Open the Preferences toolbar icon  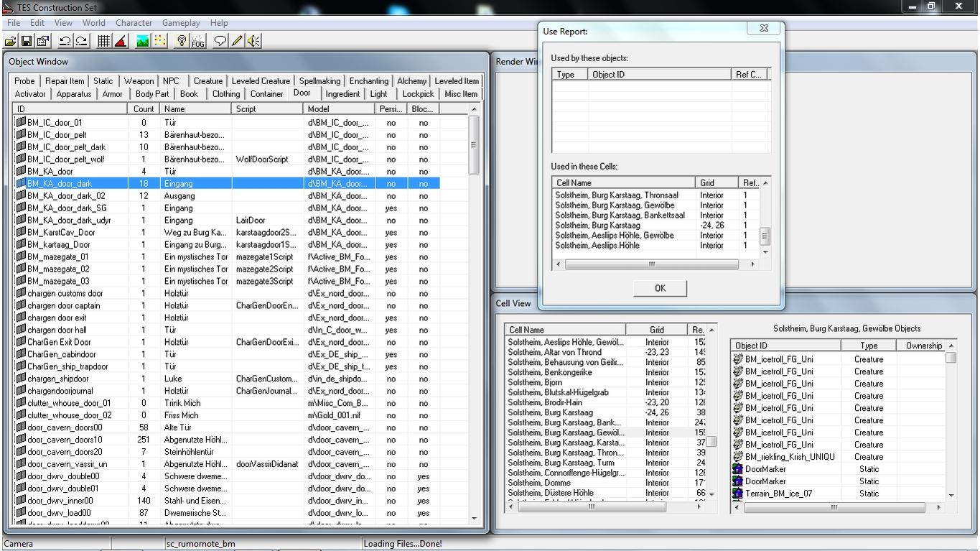pos(42,41)
